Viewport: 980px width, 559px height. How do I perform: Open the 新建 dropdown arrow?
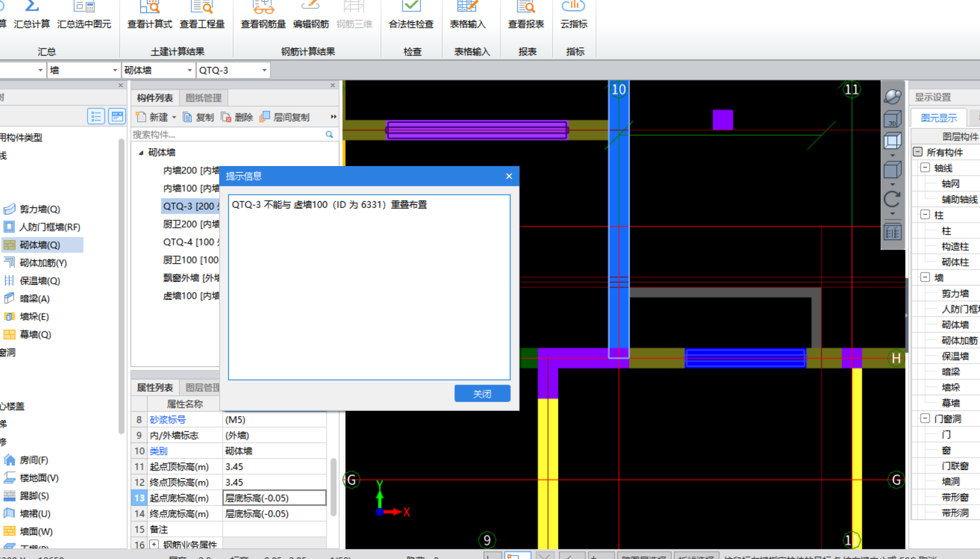pos(174,118)
